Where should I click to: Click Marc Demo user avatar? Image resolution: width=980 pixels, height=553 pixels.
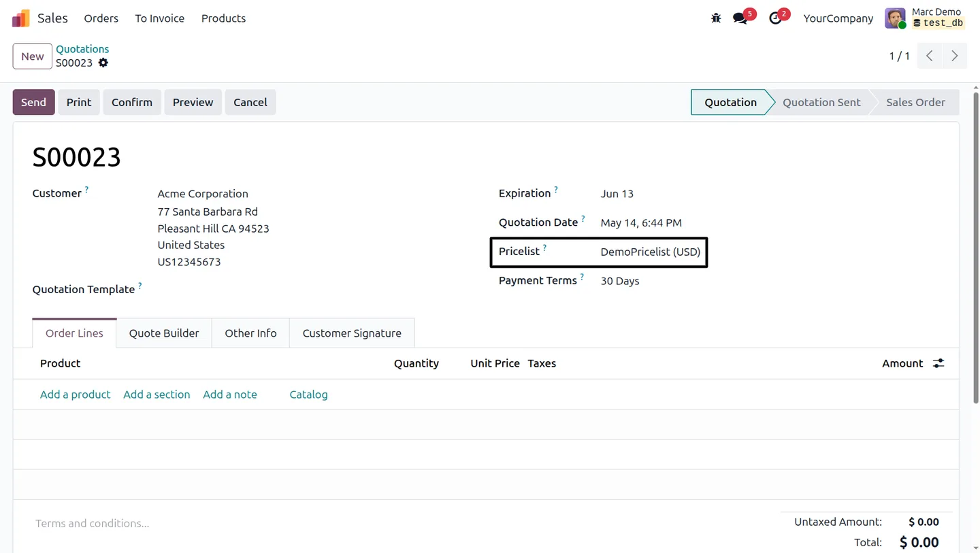(895, 18)
